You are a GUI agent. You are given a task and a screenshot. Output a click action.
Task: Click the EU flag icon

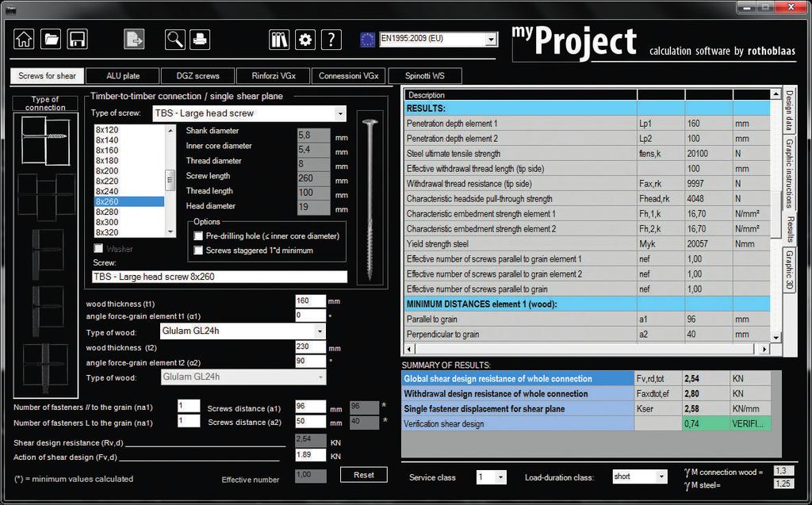(x=367, y=40)
